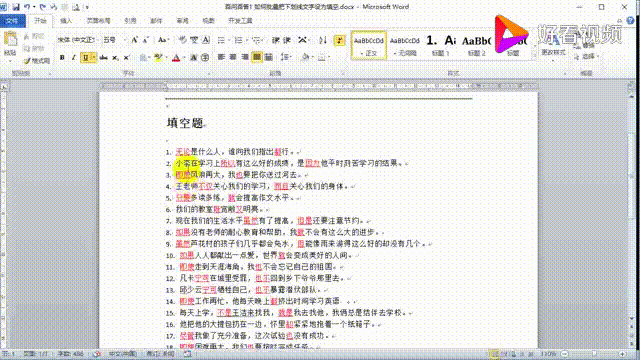Toggle the active Justify alignment button

257,57
